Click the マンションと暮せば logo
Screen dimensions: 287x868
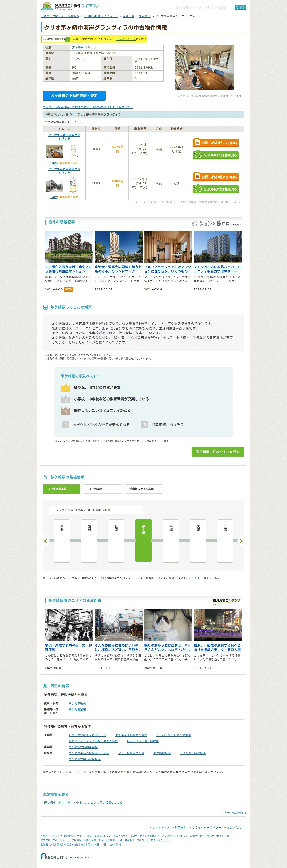(216, 223)
